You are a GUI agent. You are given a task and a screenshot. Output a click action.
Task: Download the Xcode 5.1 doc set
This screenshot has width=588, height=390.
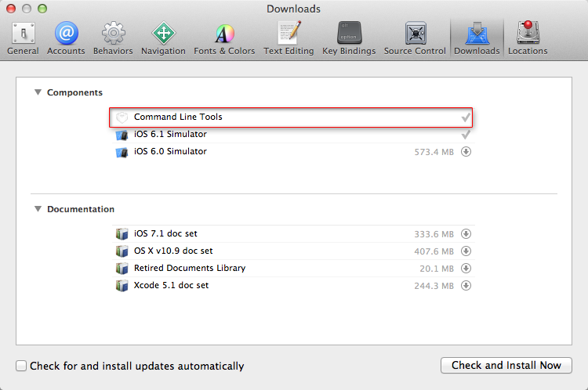(x=466, y=286)
